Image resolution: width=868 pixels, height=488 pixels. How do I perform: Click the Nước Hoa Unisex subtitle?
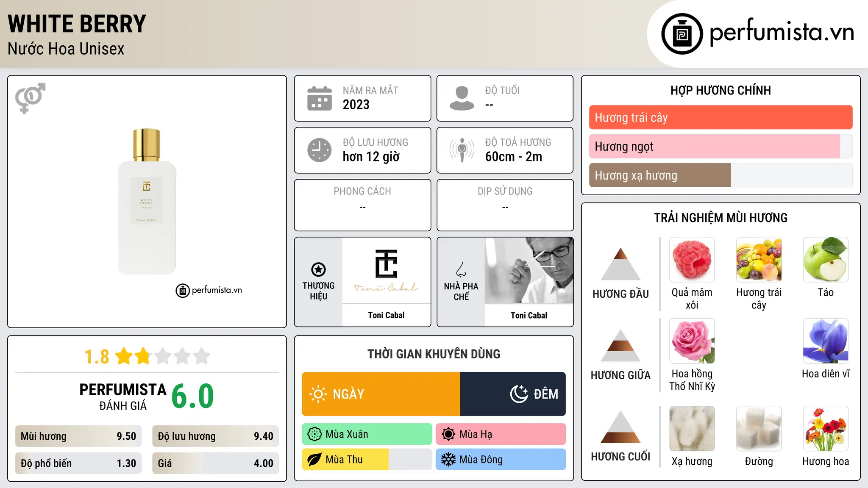click(x=66, y=49)
